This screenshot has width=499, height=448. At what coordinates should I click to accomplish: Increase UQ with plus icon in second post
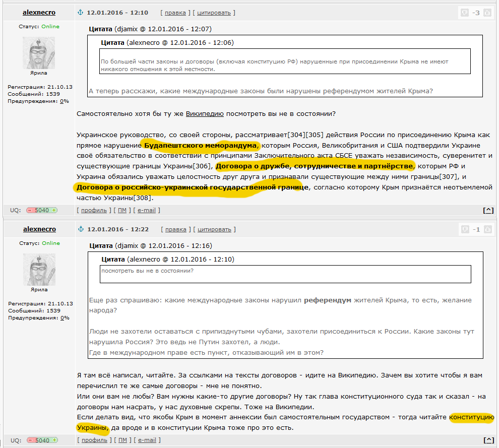55,440
